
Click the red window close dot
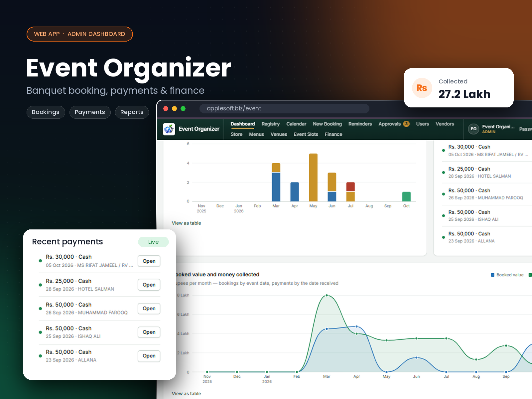point(166,108)
